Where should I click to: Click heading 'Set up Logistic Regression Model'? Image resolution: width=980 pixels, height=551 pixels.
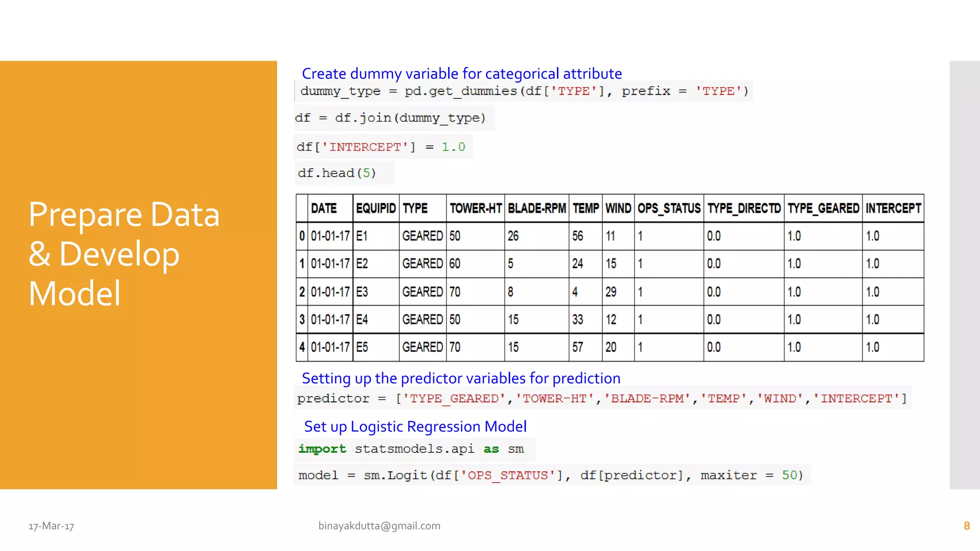coord(415,427)
